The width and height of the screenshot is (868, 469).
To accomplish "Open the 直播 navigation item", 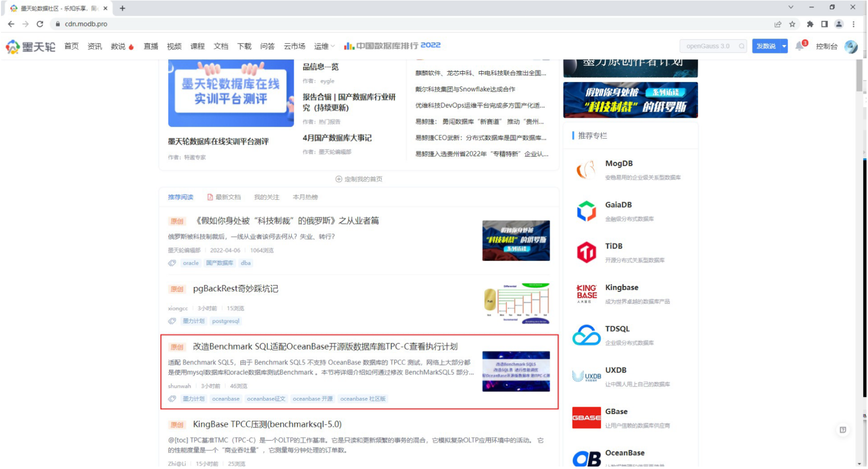I will point(151,46).
